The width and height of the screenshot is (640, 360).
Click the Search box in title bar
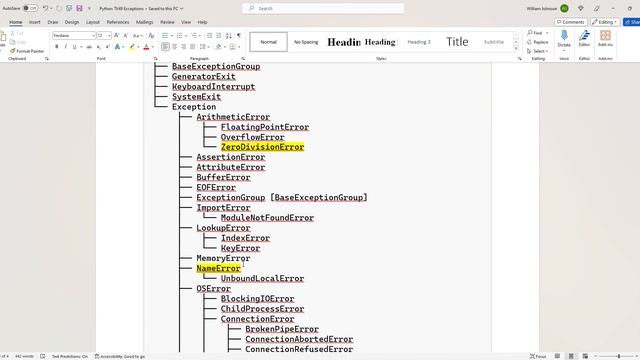tap(323, 8)
